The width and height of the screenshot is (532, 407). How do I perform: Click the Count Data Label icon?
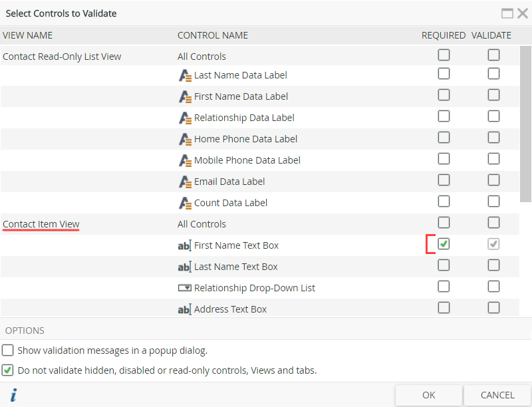coord(185,202)
